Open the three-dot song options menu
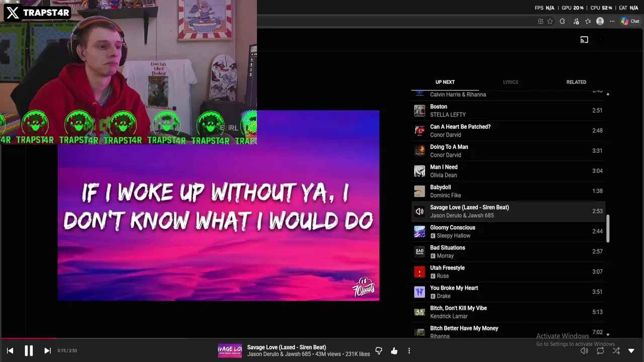 tap(409, 350)
